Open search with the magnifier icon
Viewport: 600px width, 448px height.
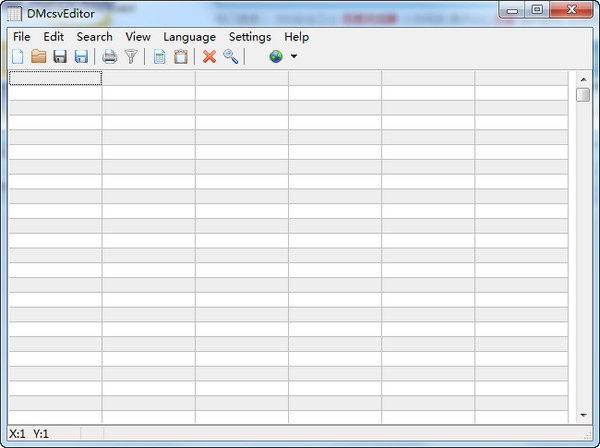coord(231,57)
